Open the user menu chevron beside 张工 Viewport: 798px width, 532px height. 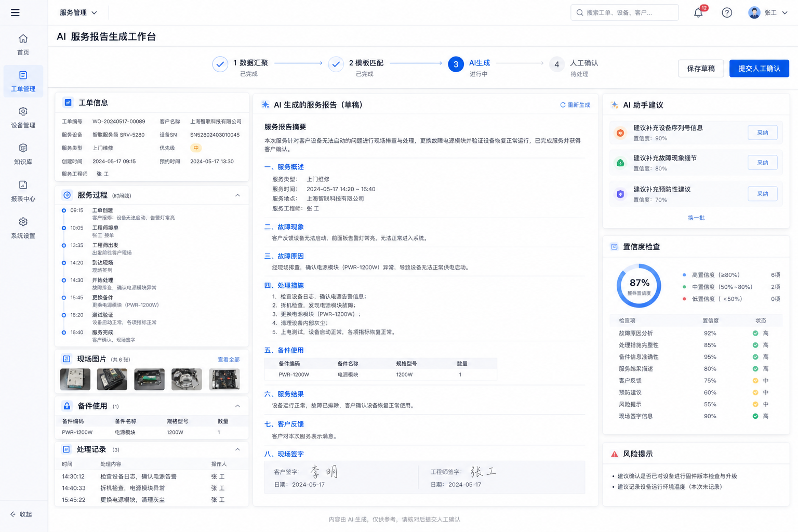pyautogui.click(x=784, y=12)
